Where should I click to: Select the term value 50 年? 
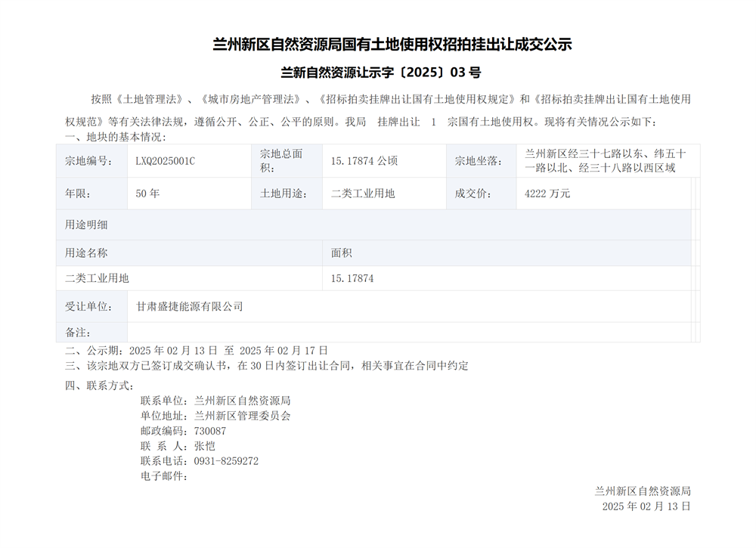(147, 194)
